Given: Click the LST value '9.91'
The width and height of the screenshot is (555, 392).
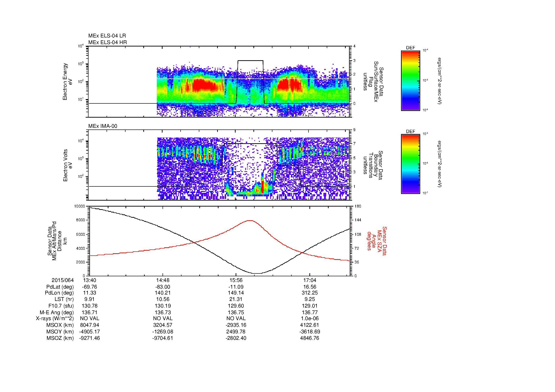Looking at the screenshot, I should coord(89,300).
